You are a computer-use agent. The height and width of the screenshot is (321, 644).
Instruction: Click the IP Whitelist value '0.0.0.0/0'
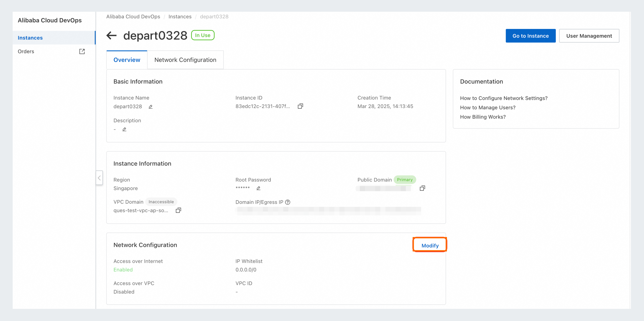coord(246,270)
